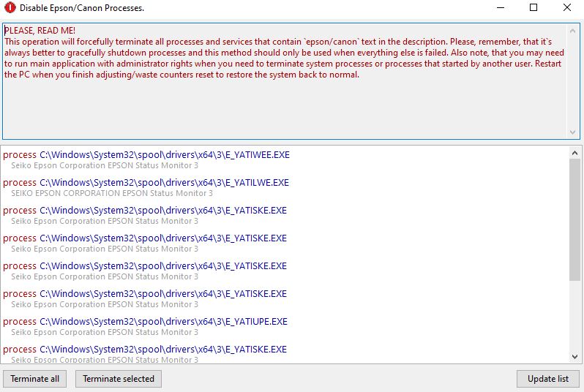Close the Disable Epson/Canon Processes window
This screenshot has width=584, height=392.
567,8
